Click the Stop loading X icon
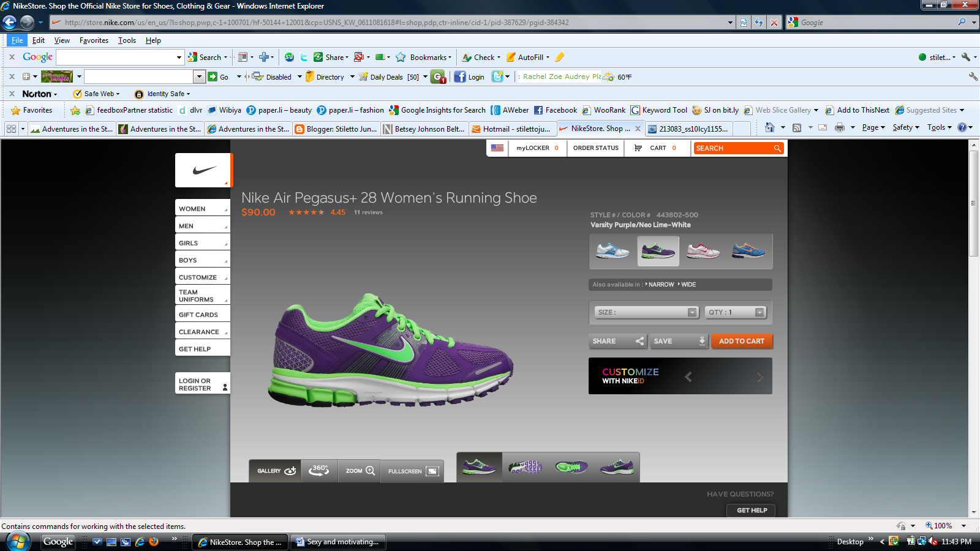The width and height of the screenshot is (980, 551). click(x=774, y=23)
